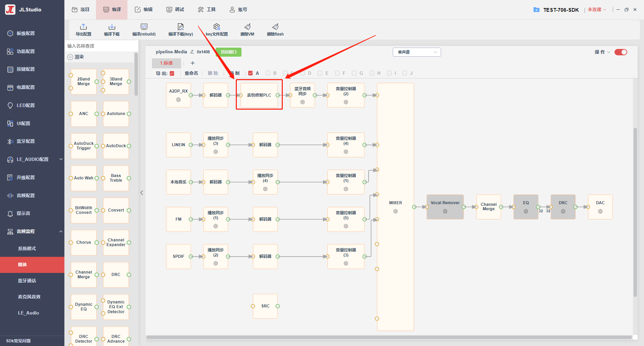Select the 1.标准 tab
This screenshot has height=346, width=644.
[x=166, y=63]
